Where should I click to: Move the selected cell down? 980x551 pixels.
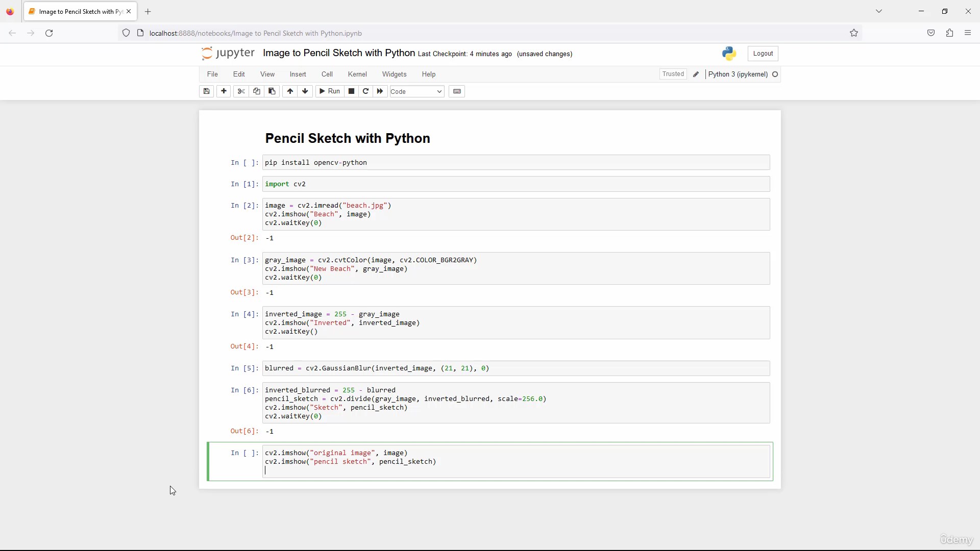(305, 91)
